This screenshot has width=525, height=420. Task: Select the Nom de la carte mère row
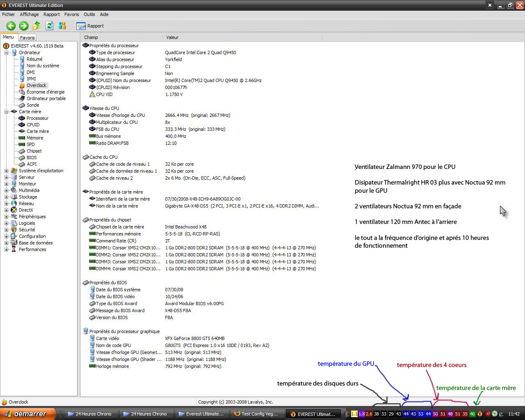pos(201,206)
